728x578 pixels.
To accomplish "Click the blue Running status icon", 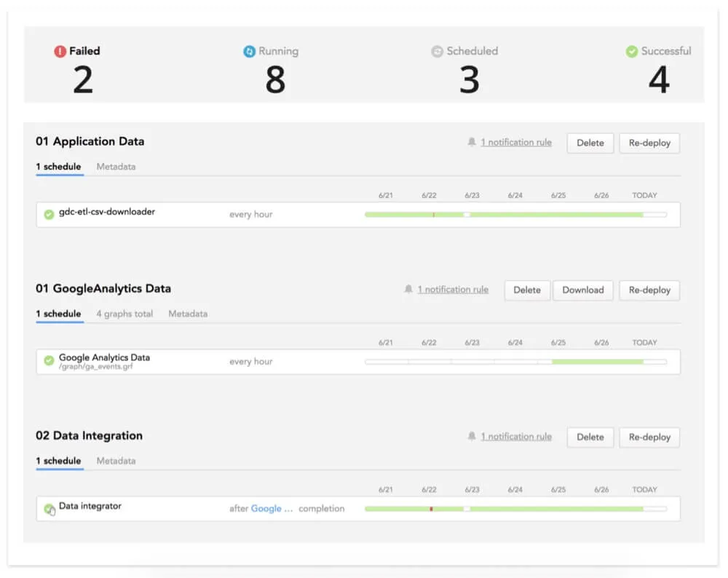I will 250,52.
